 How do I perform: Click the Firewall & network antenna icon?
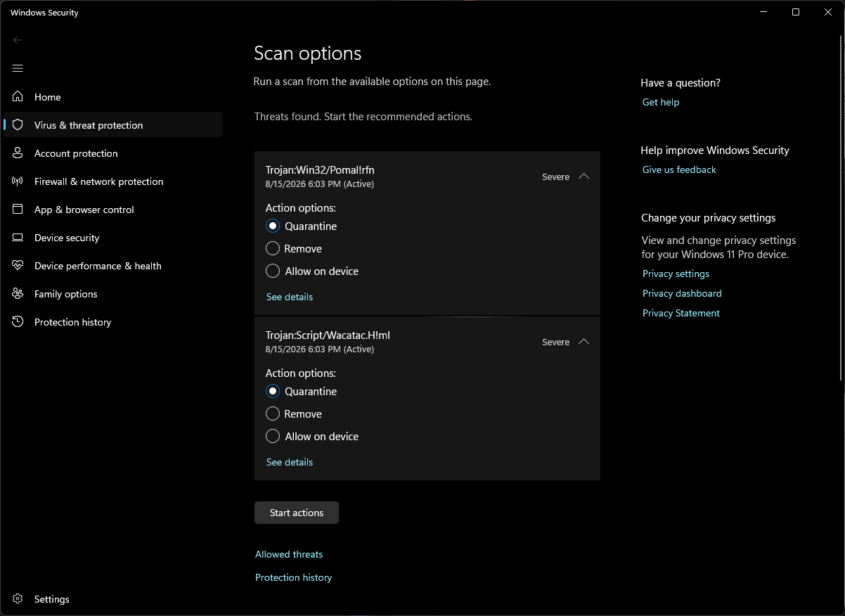[18, 181]
